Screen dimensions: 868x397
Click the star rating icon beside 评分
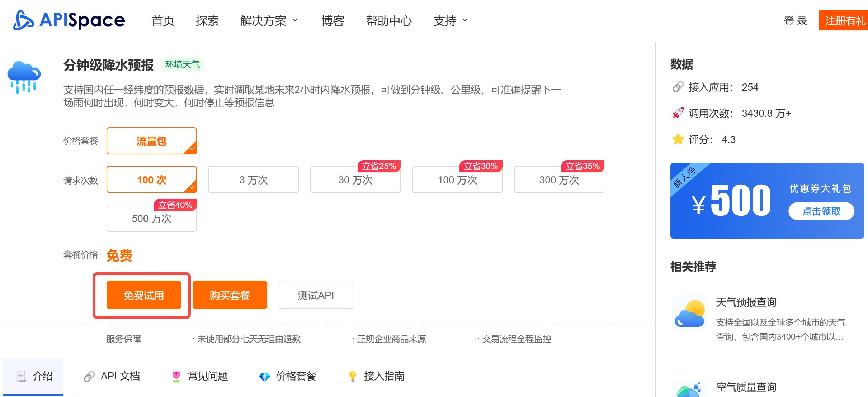click(678, 139)
